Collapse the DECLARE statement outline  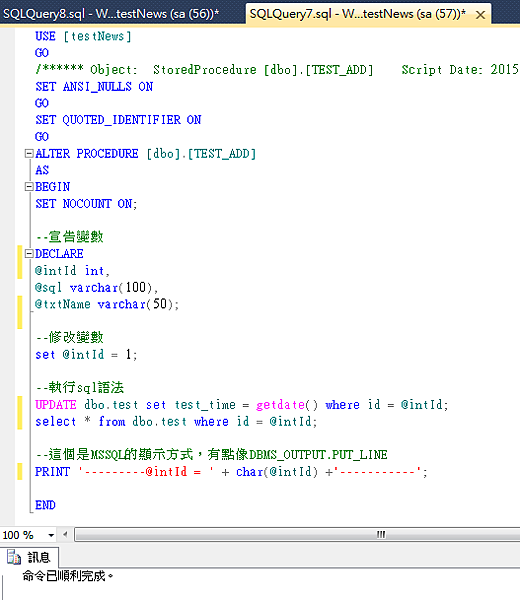[x=29, y=254]
